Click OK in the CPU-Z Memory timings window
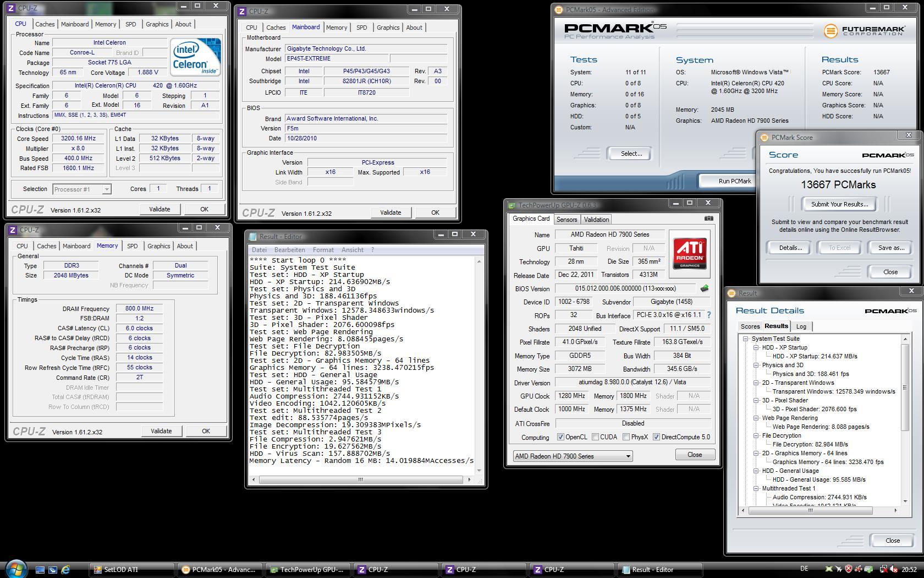Image resolution: width=924 pixels, height=578 pixels. 206,431
